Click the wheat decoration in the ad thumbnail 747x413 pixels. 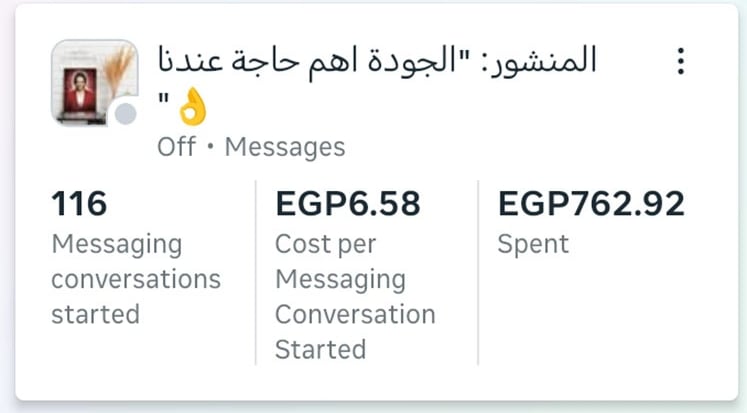[x=120, y=68]
